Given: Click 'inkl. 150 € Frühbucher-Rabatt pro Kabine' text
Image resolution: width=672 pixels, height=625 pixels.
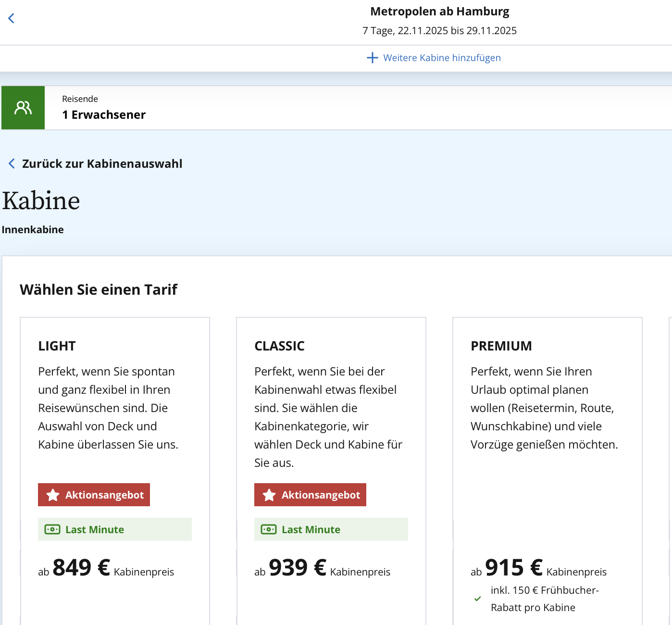Looking at the screenshot, I should click(x=545, y=599).
